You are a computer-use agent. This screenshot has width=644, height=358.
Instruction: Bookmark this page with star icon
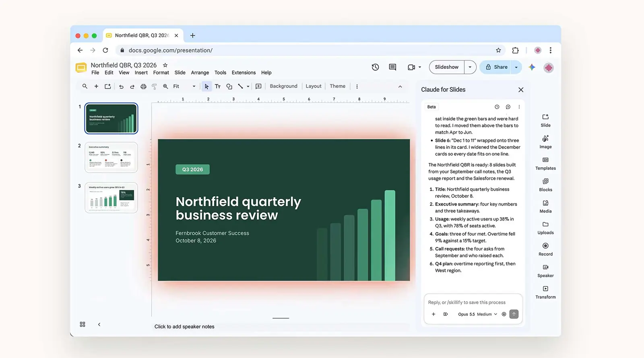pyautogui.click(x=498, y=50)
